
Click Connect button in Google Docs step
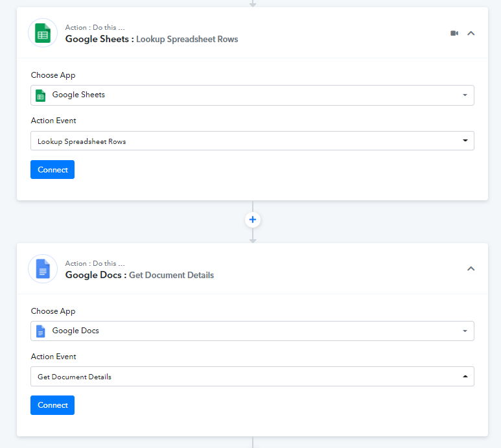tap(52, 405)
